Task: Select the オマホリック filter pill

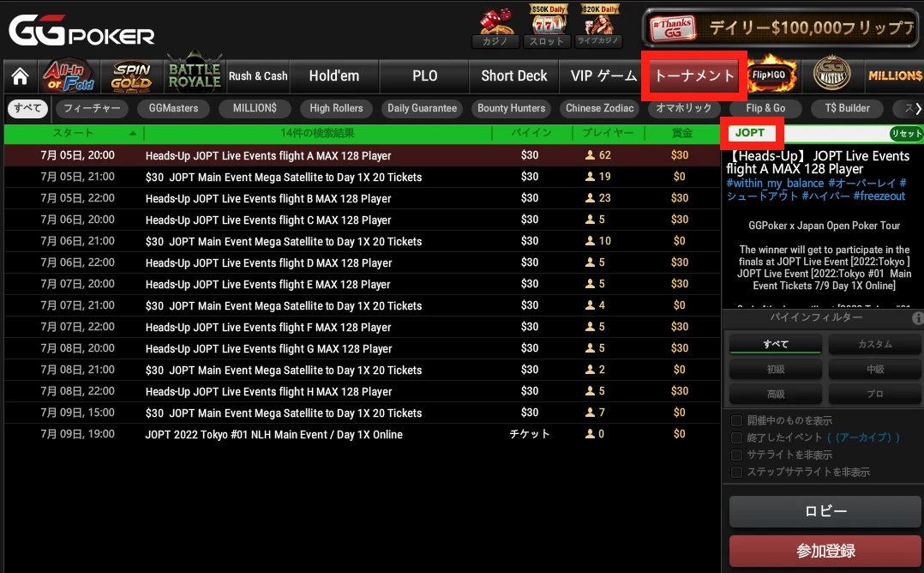Action: point(684,108)
